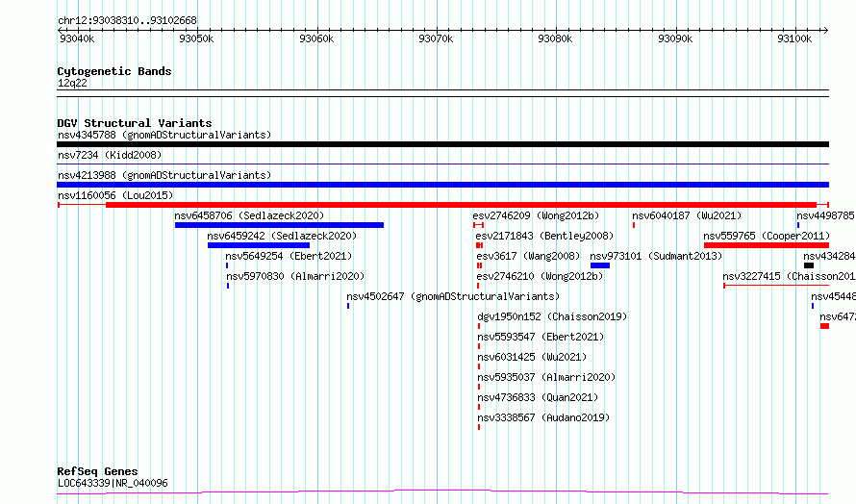Image resolution: width=856 pixels, height=504 pixels.
Task: Click the 93050k ruler position
Action: 196,38
